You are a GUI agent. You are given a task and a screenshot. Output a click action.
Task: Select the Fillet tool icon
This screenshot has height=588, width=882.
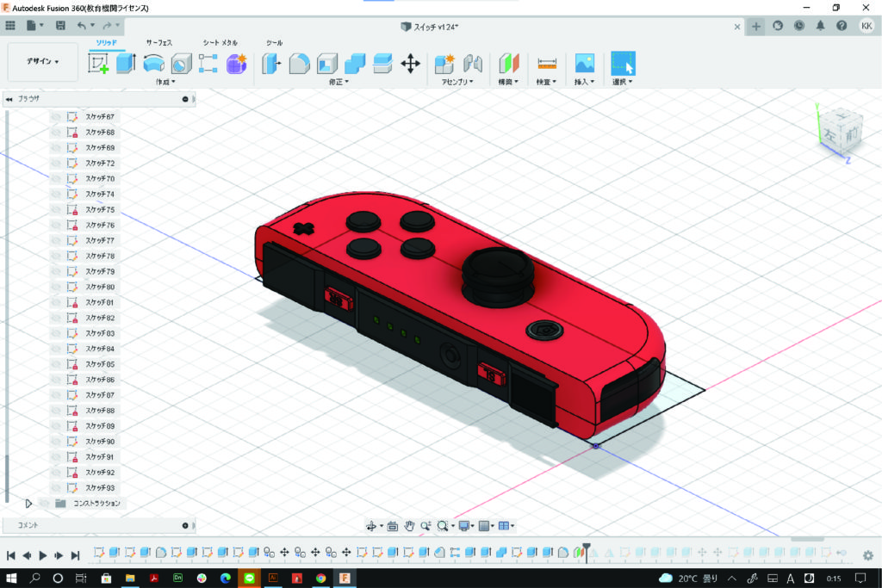pyautogui.click(x=299, y=63)
